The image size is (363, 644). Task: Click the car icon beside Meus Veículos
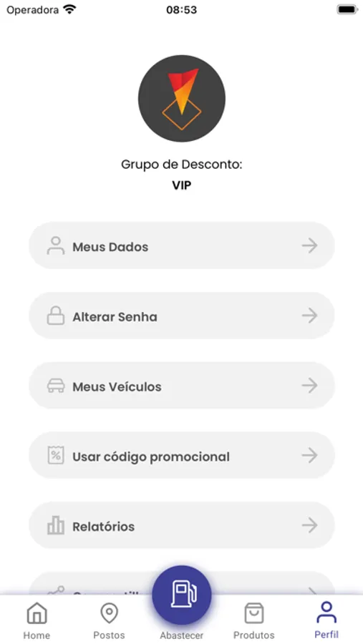point(56,386)
